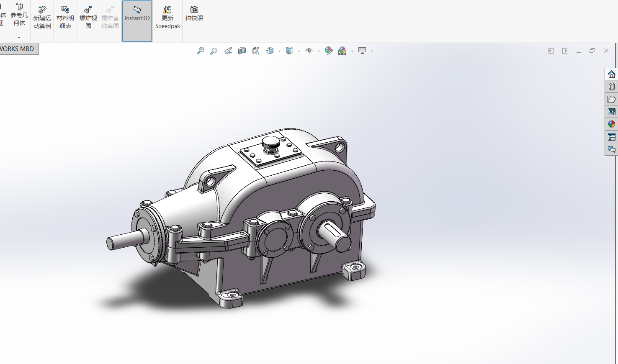Open the Custom Properties task pane tab

[611, 137]
